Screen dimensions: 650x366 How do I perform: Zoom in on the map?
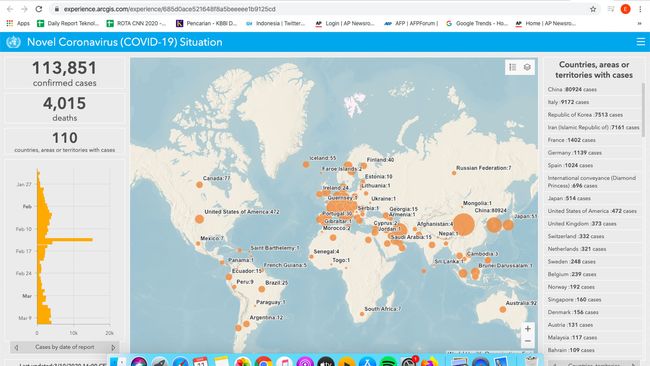pos(528,329)
